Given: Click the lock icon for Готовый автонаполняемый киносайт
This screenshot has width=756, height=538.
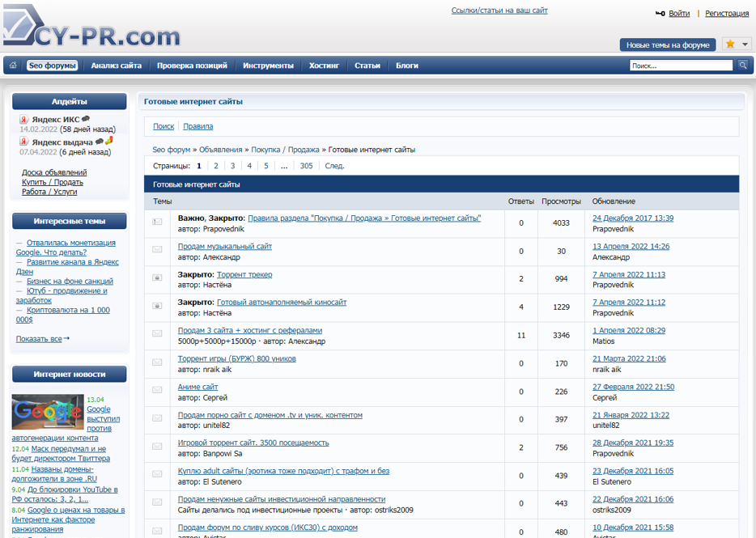Looking at the screenshot, I should tap(157, 306).
